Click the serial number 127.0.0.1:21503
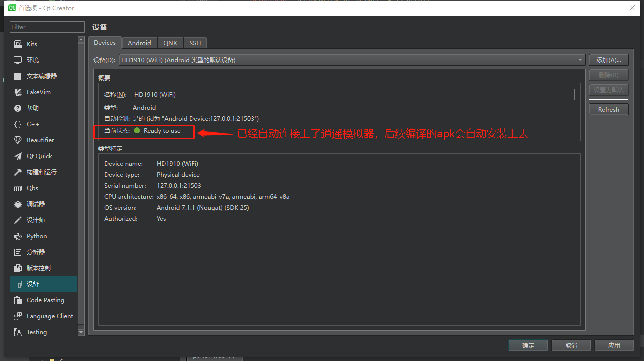This screenshot has height=361, width=644. point(179,186)
